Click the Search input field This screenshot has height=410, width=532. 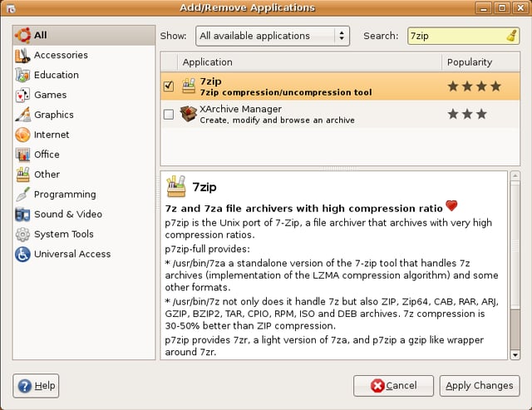(464, 36)
